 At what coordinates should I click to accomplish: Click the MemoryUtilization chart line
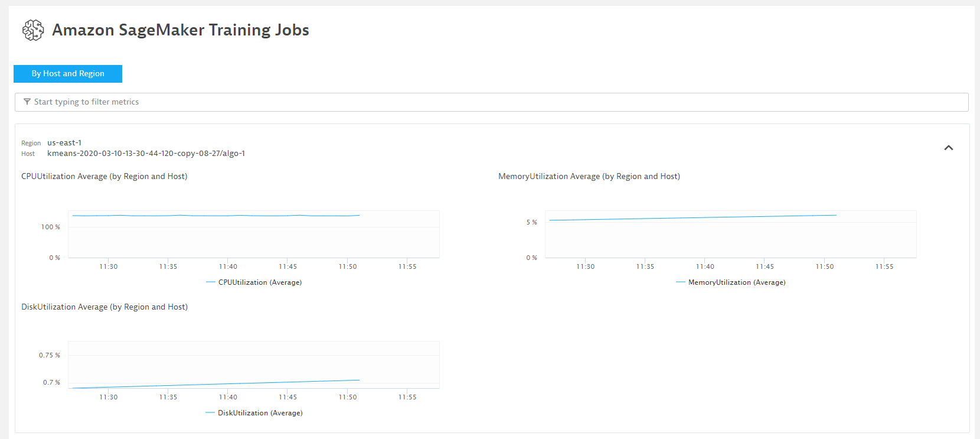pos(692,217)
